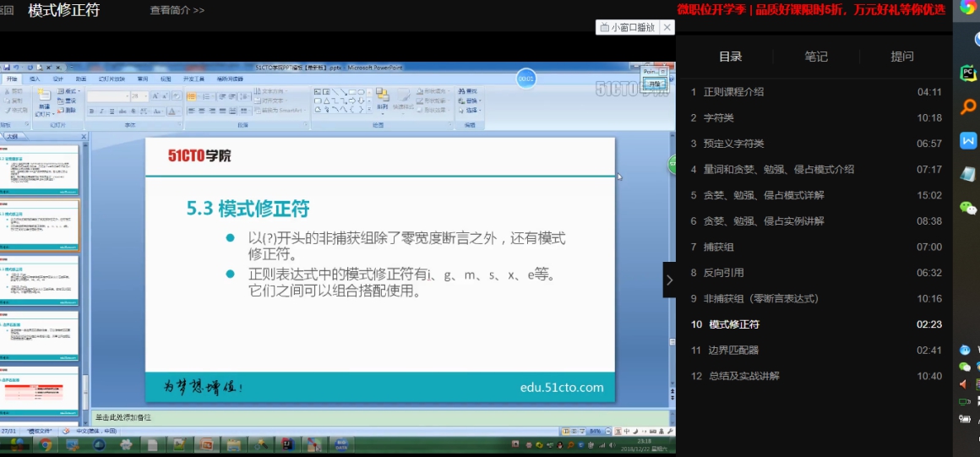Click the blue 00:01 timer circle
This screenshot has width=980, height=457.
pos(526,79)
